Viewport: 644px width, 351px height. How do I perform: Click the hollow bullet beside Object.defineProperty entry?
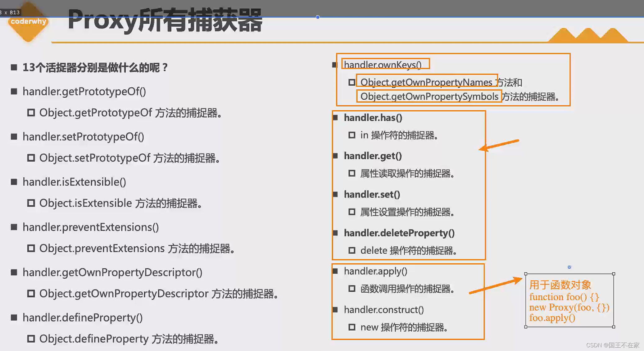pos(30,339)
